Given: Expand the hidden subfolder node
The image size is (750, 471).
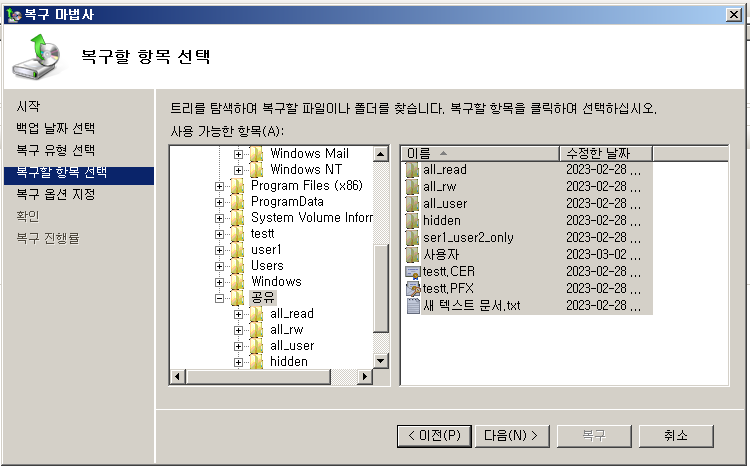Looking at the screenshot, I should pos(238,362).
